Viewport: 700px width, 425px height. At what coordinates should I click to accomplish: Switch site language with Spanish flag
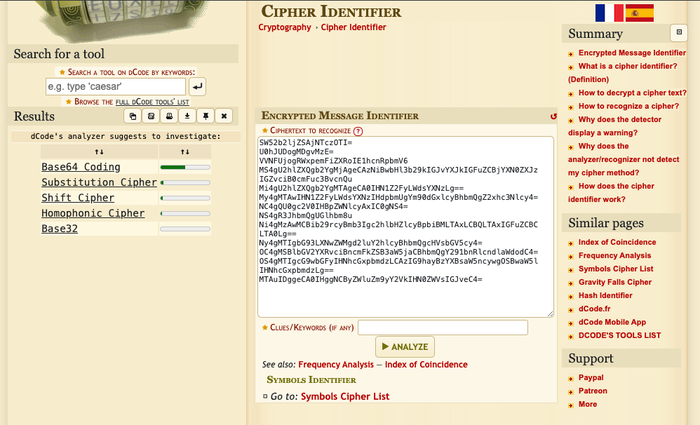[x=639, y=12]
